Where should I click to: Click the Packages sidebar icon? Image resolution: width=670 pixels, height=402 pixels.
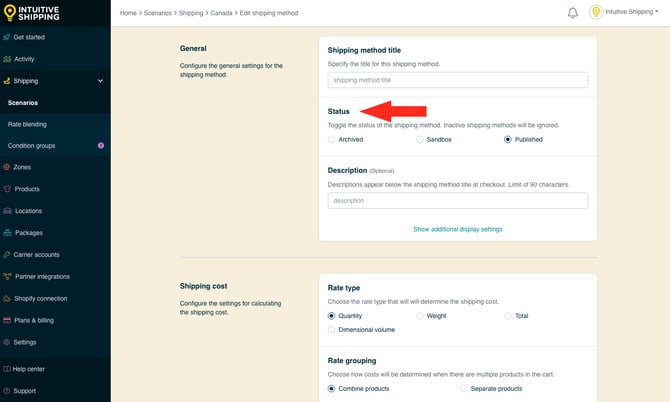pos(7,233)
